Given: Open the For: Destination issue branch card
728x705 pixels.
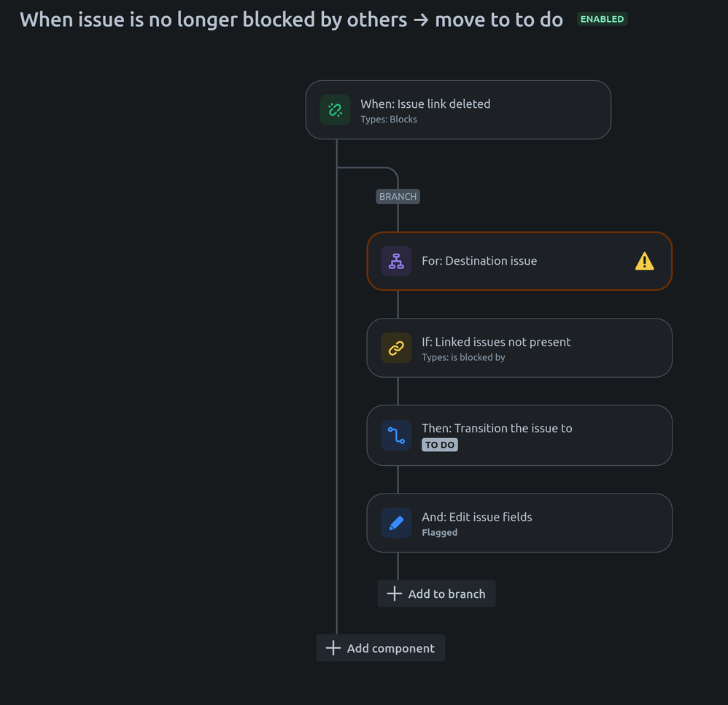Looking at the screenshot, I should 511,261.
